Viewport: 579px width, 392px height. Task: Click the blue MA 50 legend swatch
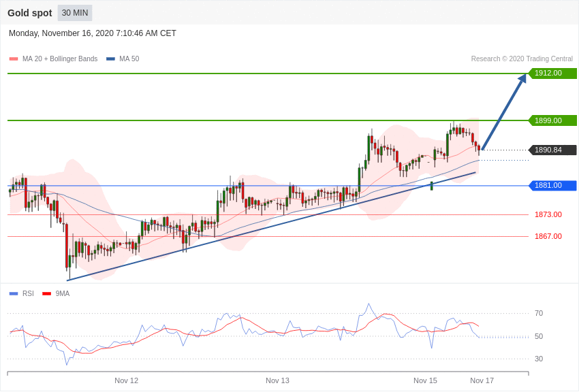(110, 59)
